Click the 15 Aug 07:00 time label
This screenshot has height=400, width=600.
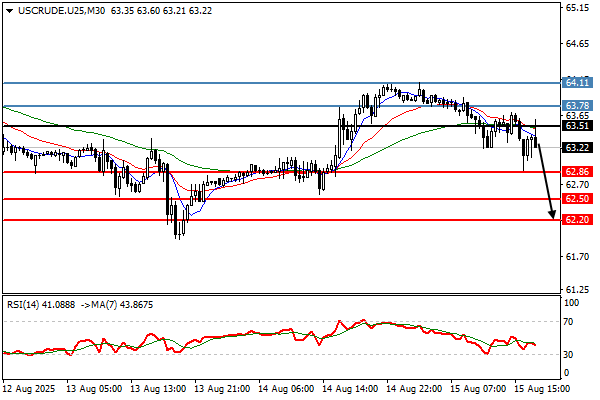pos(478,389)
